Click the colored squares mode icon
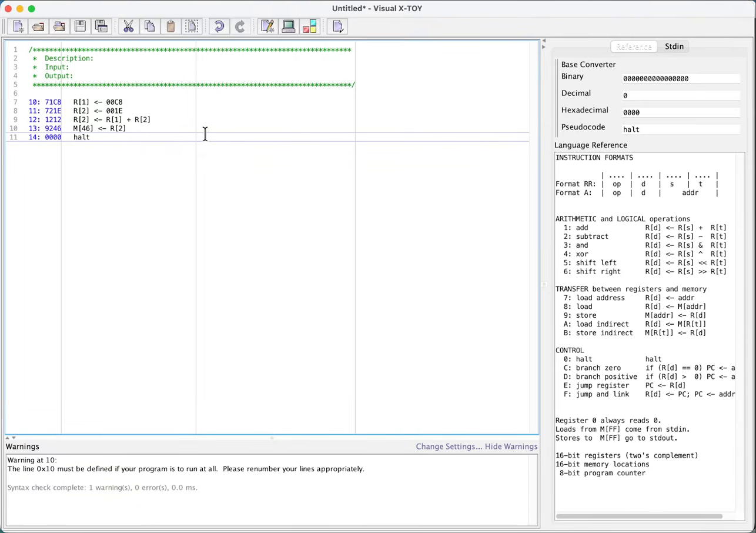The width and height of the screenshot is (756, 533). pos(310,26)
